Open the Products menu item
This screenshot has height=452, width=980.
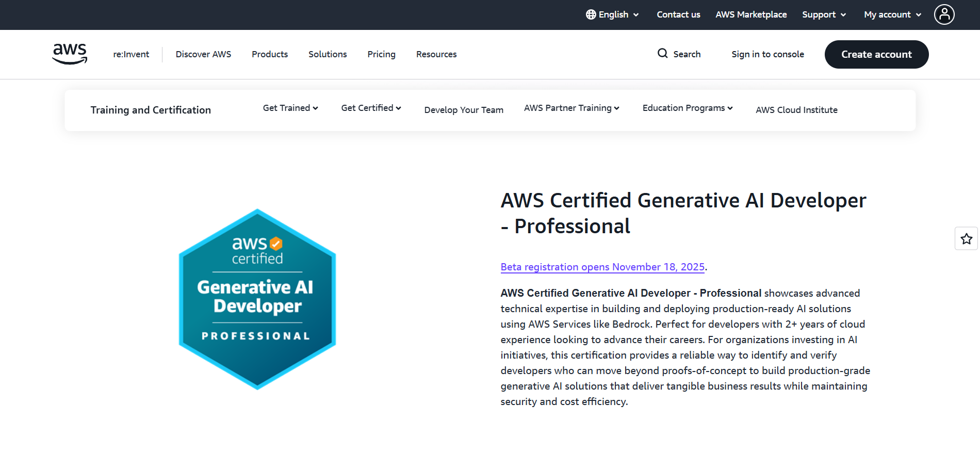tap(270, 54)
